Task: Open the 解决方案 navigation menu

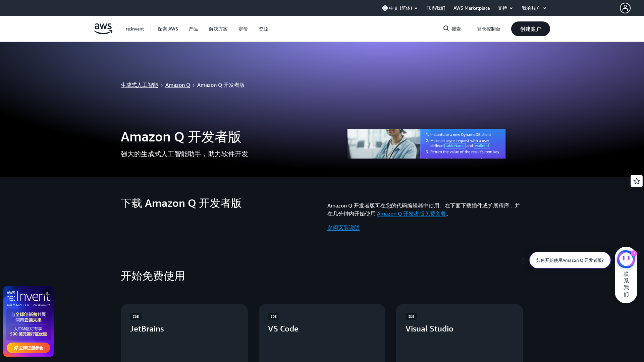Action: tap(218, 29)
